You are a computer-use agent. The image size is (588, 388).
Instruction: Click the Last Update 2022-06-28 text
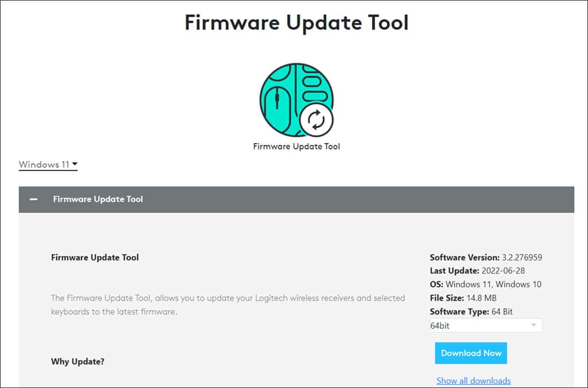pos(477,271)
